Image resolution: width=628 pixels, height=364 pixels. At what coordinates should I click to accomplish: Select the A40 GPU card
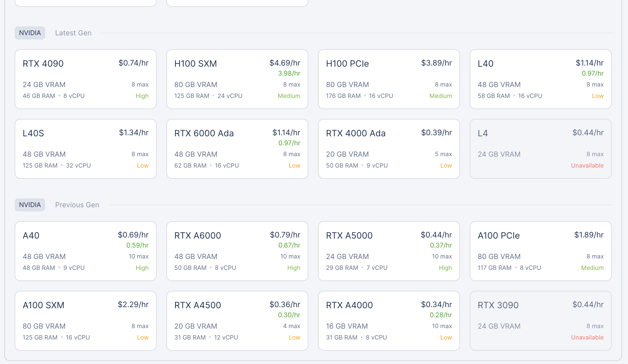coord(86,251)
